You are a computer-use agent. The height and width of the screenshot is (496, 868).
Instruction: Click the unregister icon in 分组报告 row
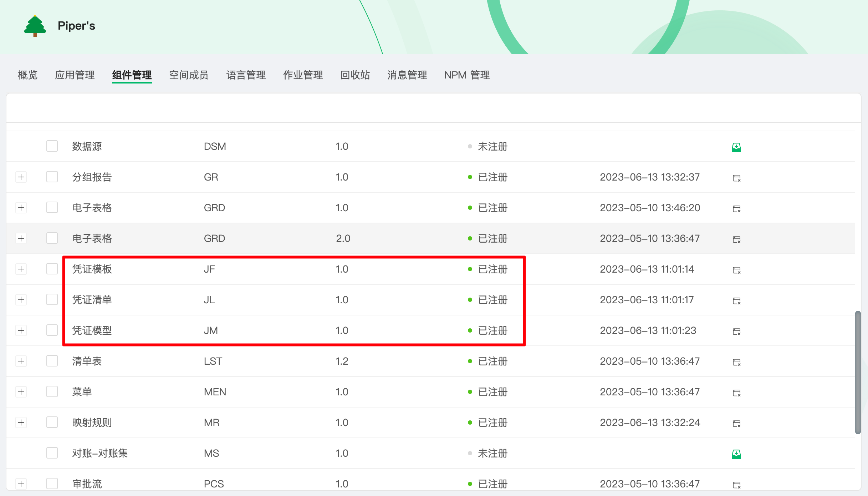pos(736,178)
